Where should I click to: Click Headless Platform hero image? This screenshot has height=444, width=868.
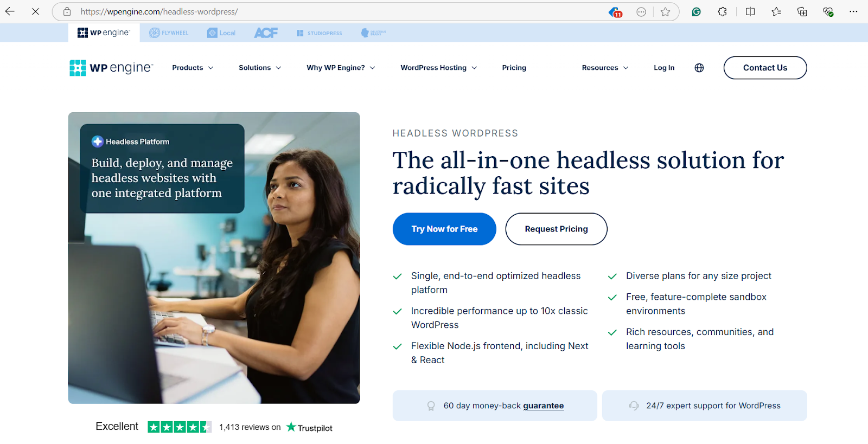214,258
